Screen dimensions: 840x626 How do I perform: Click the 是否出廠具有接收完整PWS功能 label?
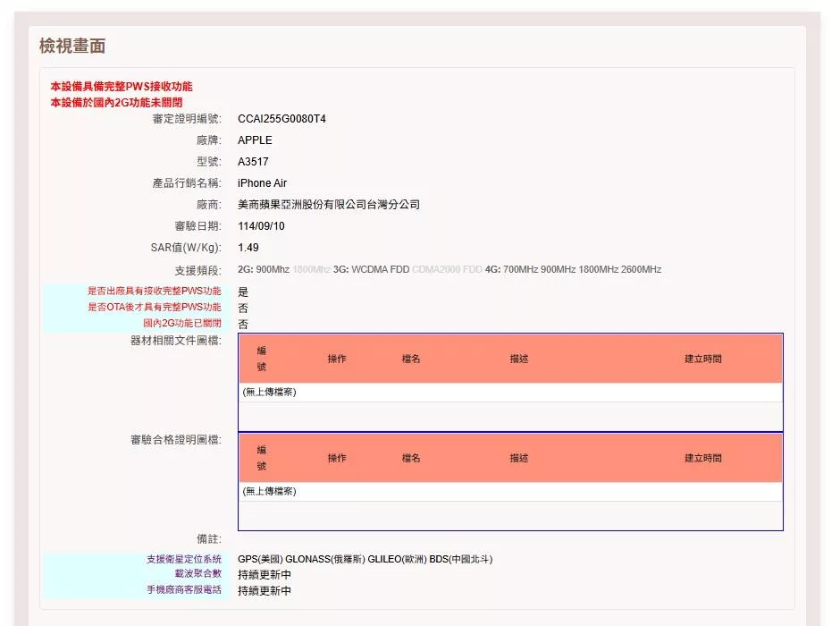tap(154, 292)
